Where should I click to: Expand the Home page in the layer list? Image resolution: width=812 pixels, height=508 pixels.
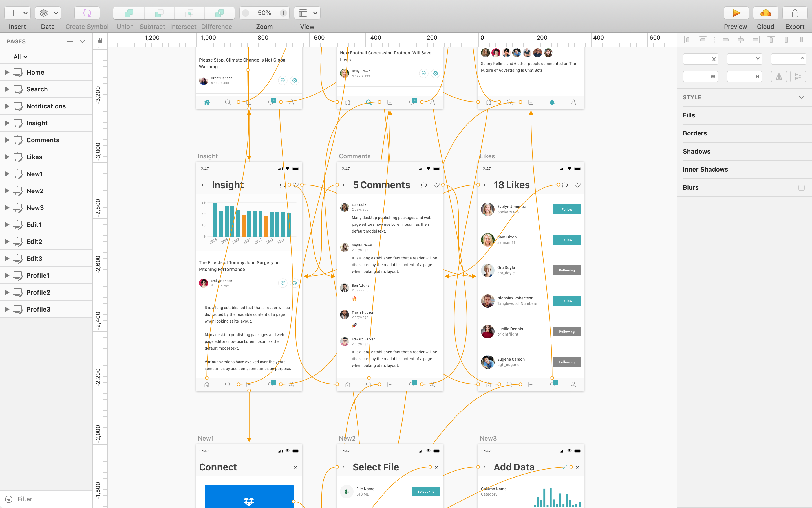[7, 72]
